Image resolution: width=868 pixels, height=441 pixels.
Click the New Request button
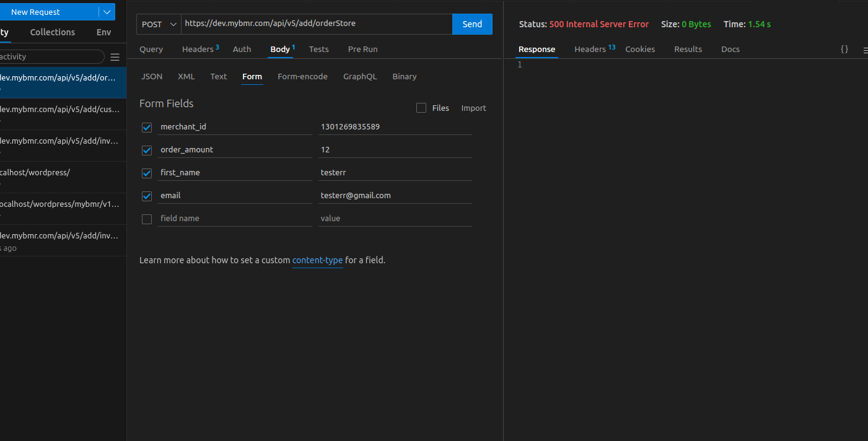[48, 12]
